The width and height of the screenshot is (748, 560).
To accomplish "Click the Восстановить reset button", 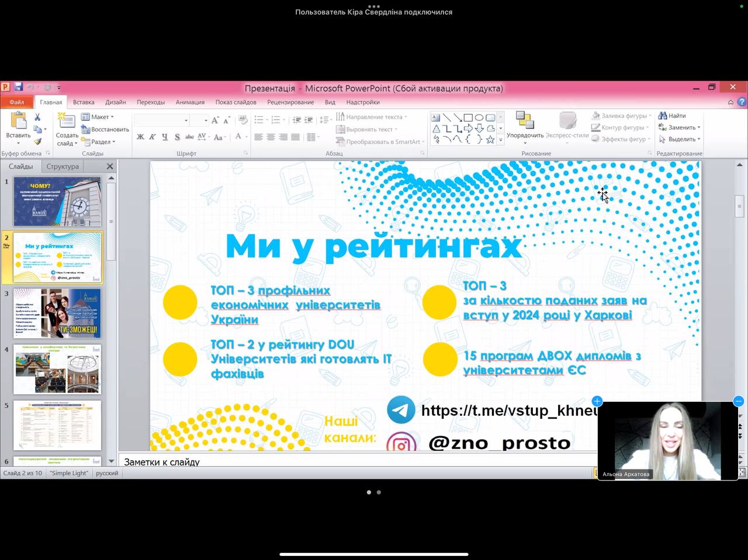I will pos(105,129).
